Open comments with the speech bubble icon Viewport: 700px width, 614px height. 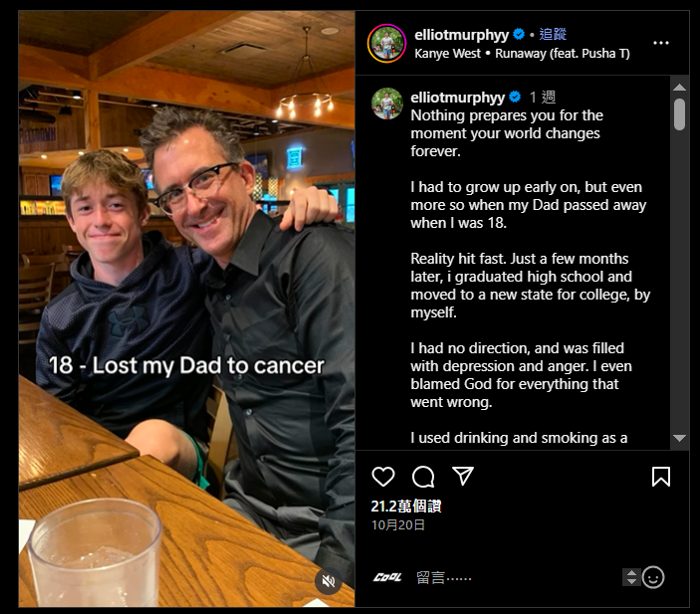[423, 477]
